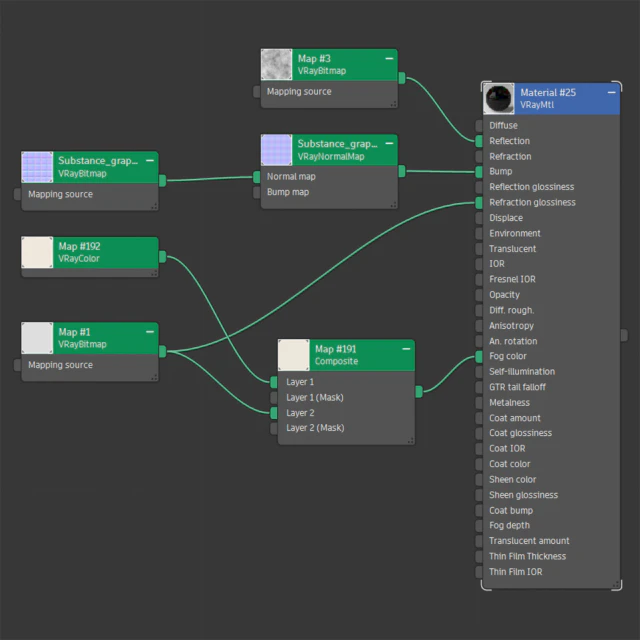This screenshot has height=640, width=640.
Task: Click the VRayNormalMap node thumbnail
Action: (x=276, y=150)
